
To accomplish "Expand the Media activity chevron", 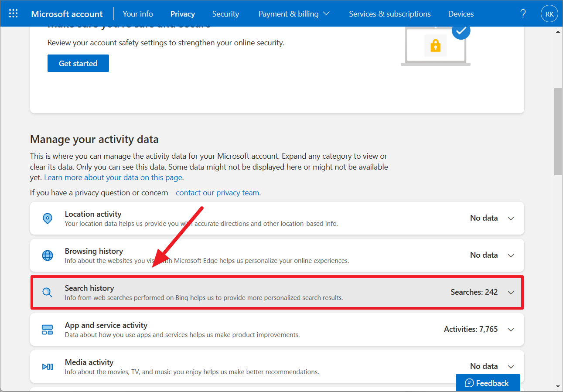I will click(511, 367).
